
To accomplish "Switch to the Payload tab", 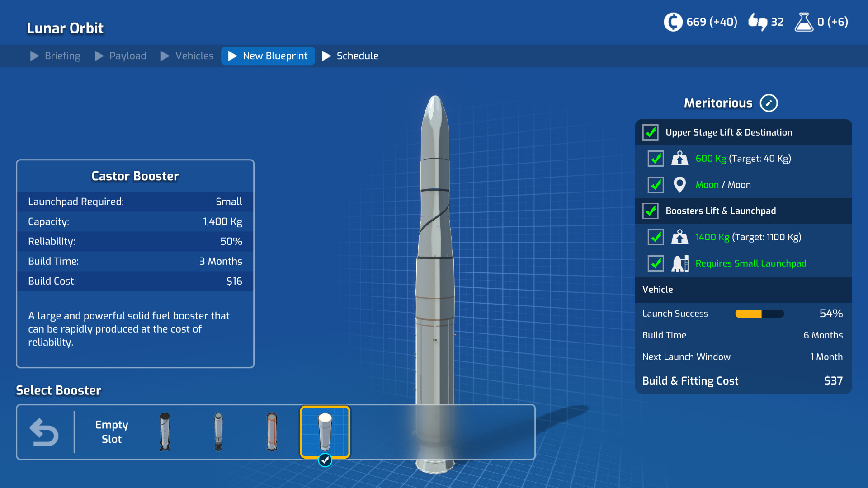I will coord(127,56).
